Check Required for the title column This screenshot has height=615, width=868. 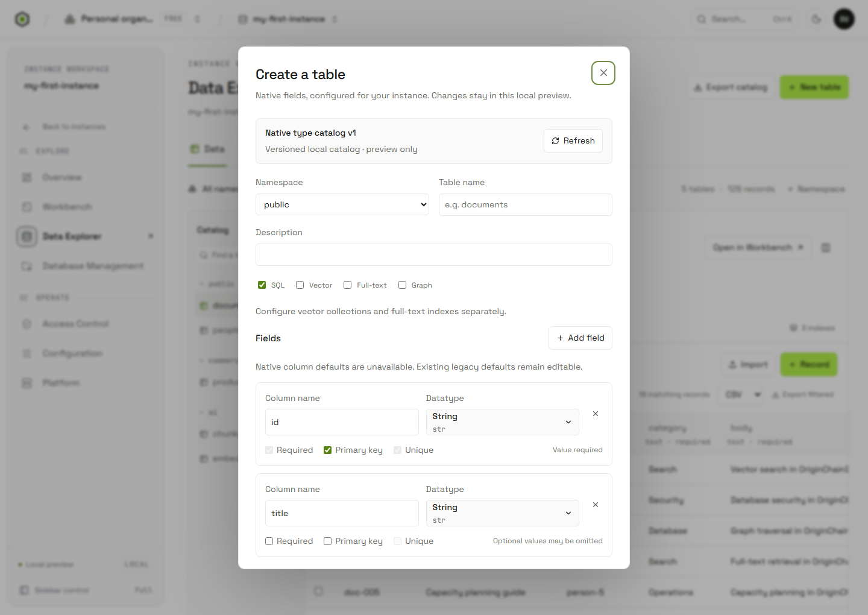pos(269,541)
